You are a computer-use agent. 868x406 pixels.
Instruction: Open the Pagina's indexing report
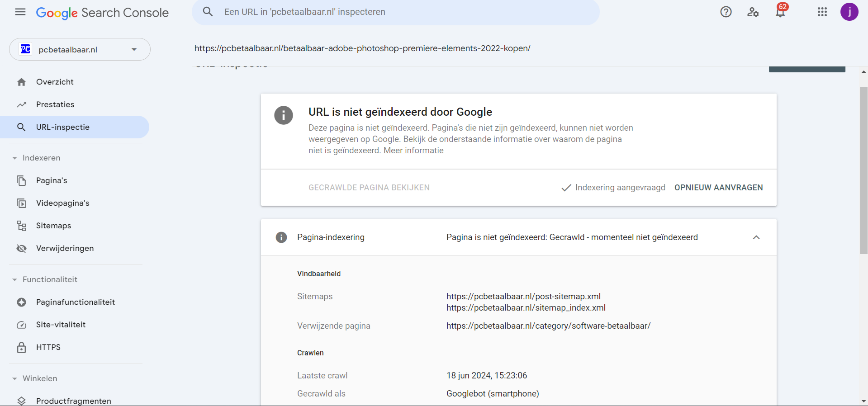(x=75, y=180)
